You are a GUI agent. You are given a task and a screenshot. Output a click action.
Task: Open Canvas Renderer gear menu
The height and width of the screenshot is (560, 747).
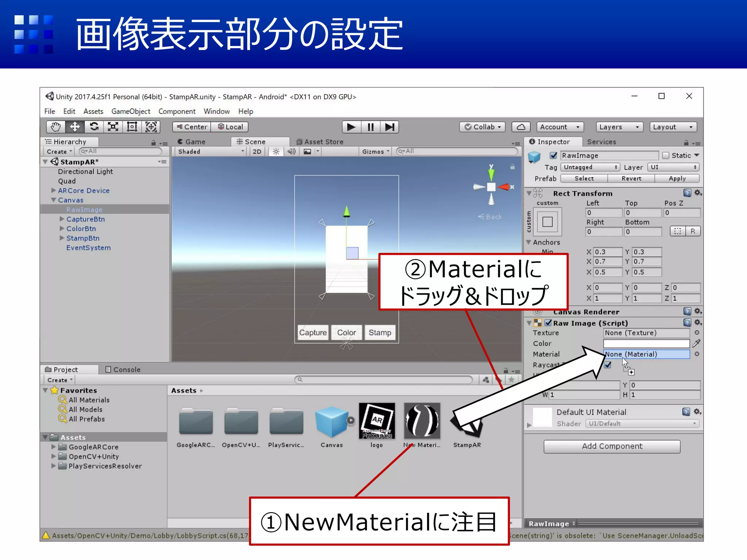click(698, 311)
